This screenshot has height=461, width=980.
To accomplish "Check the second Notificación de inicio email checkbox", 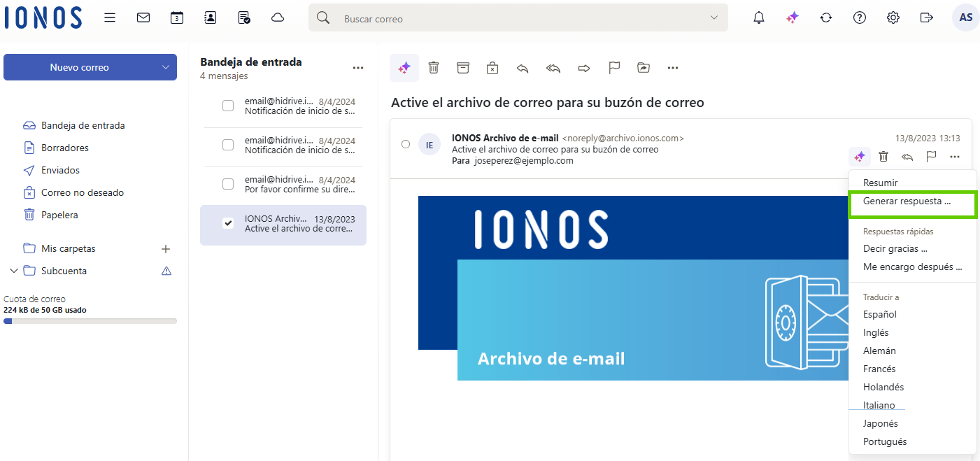I will (228, 145).
